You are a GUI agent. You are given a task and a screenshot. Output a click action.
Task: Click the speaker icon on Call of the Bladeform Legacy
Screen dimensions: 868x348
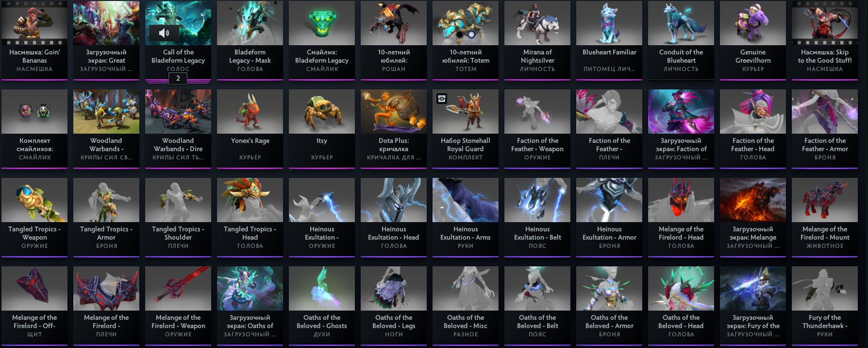[164, 33]
